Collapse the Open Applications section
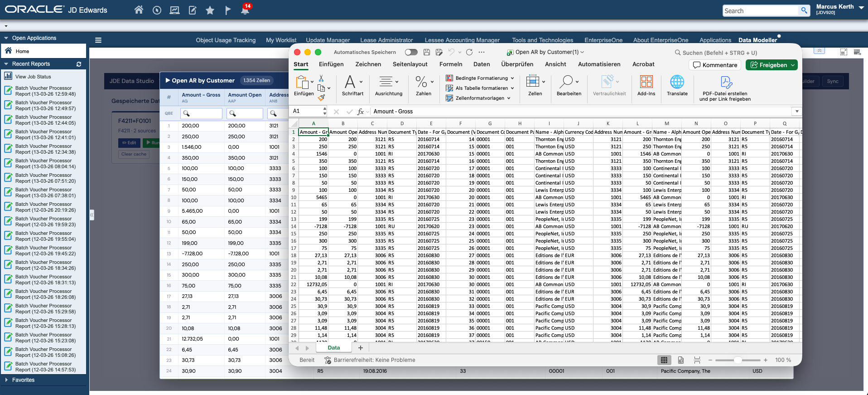Screen dimensions: 868x395 pos(6,38)
